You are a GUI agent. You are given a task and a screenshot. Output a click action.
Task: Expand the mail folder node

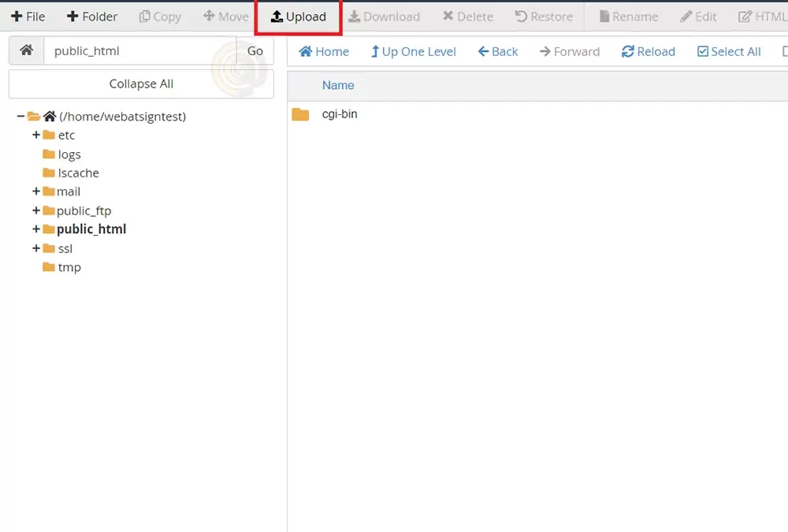click(36, 192)
